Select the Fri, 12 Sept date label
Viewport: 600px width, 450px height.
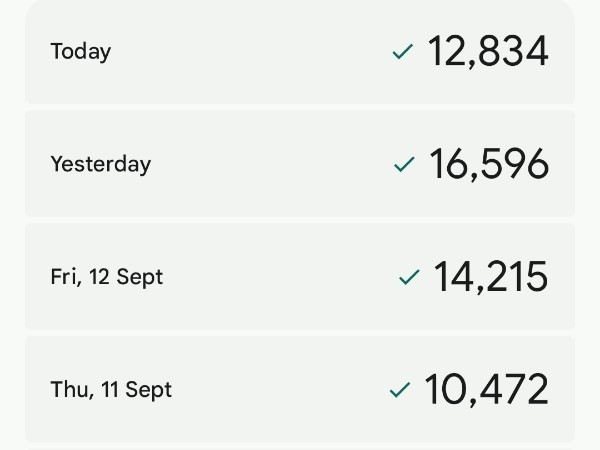point(106,277)
